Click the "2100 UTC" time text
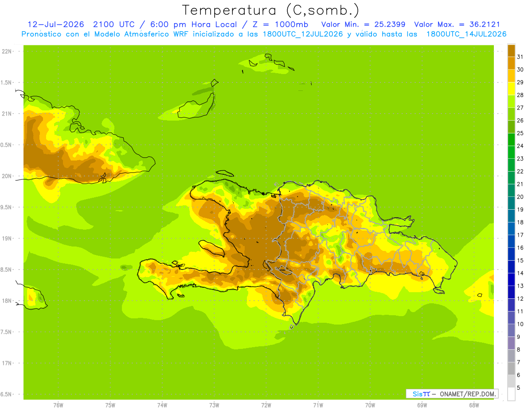 tap(114, 24)
